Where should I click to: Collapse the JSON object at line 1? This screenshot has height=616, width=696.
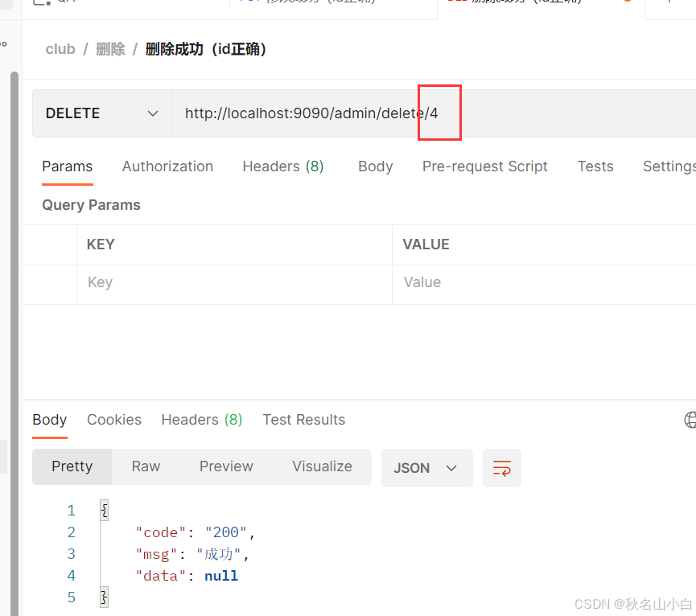pyautogui.click(x=105, y=511)
